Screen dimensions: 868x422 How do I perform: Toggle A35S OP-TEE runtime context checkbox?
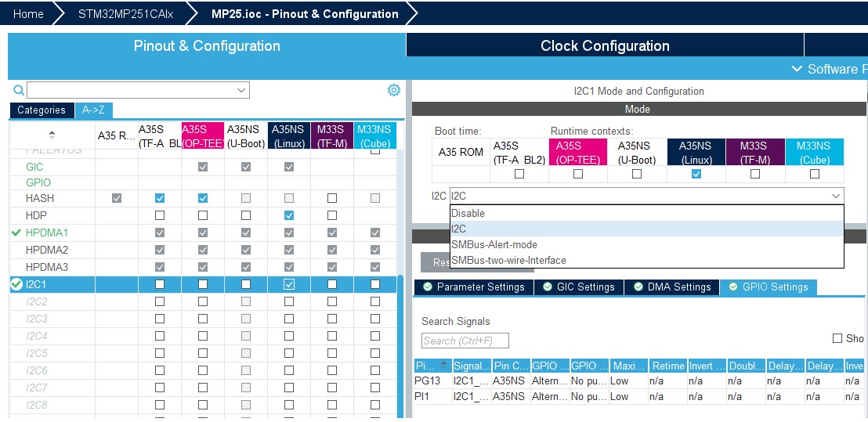tap(578, 174)
